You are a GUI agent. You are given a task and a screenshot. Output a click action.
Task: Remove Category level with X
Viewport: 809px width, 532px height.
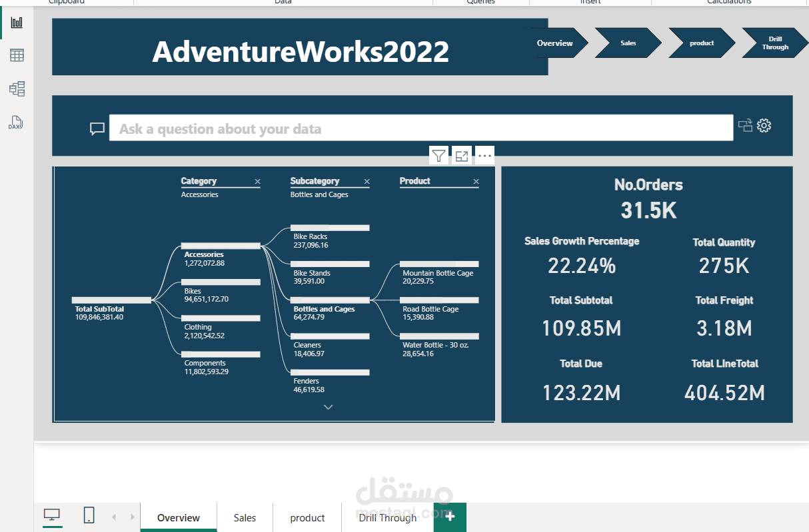click(257, 181)
